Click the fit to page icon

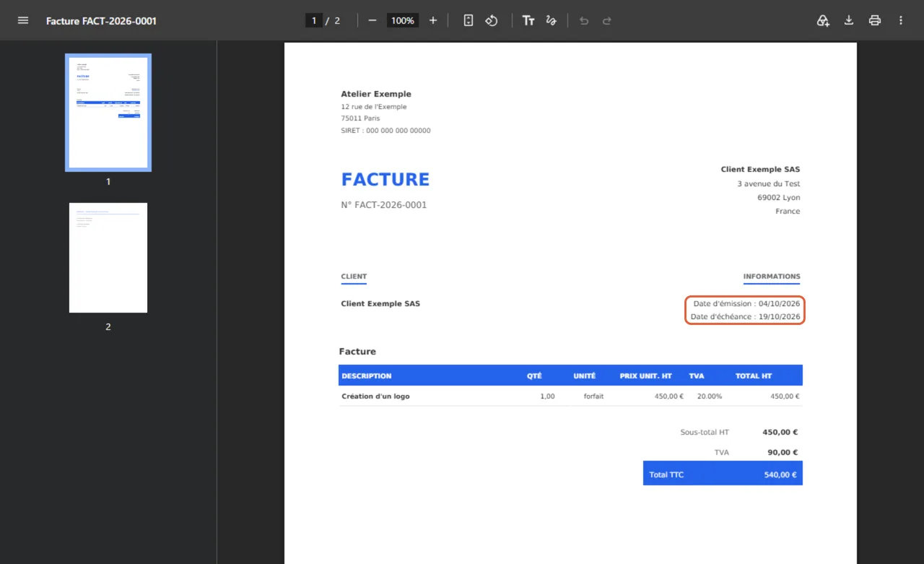[x=468, y=20]
